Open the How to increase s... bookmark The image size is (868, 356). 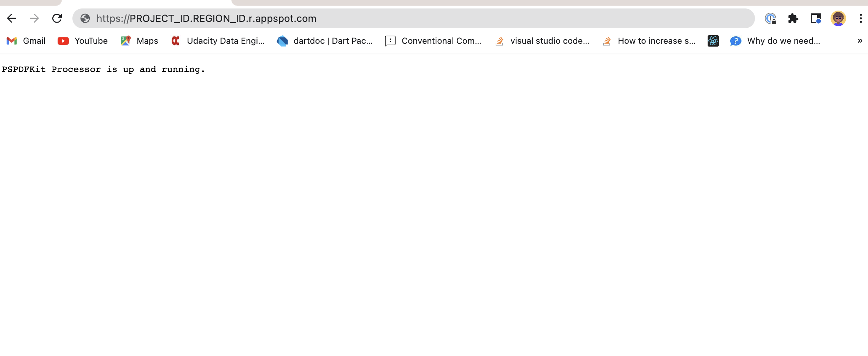click(x=649, y=41)
